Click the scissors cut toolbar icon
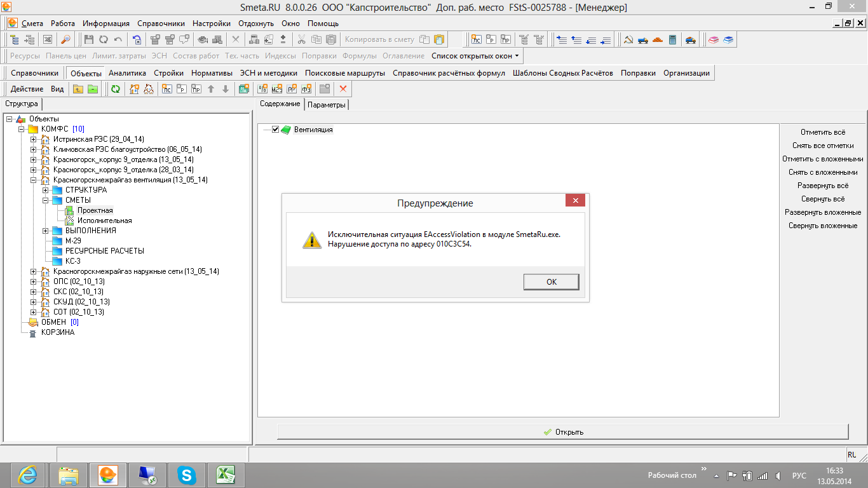 click(x=301, y=39)
